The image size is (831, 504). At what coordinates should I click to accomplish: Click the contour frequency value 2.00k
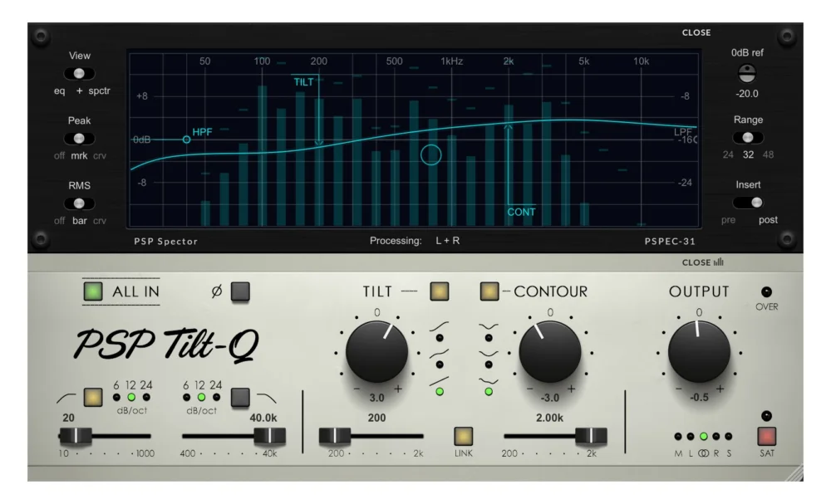549,418
